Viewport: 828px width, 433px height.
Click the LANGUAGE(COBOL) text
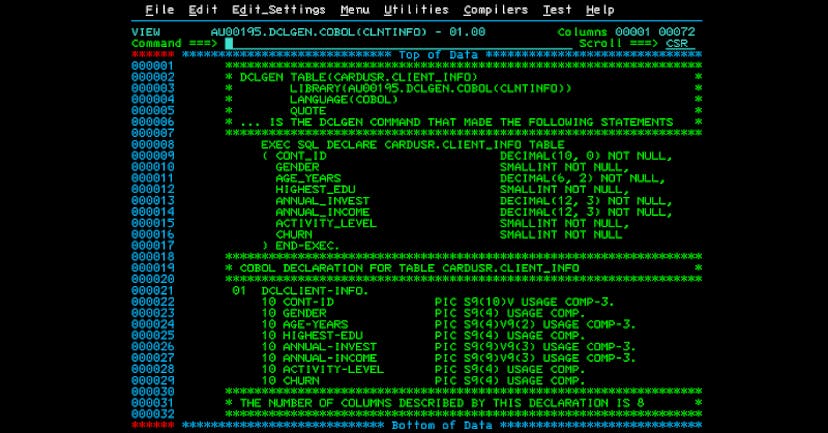point(344,99)
